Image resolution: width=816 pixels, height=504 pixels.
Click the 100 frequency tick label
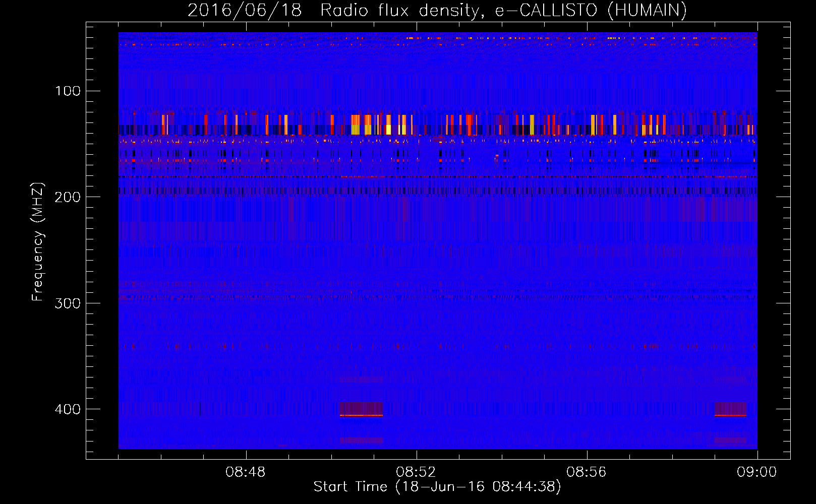tap(68, 91)
